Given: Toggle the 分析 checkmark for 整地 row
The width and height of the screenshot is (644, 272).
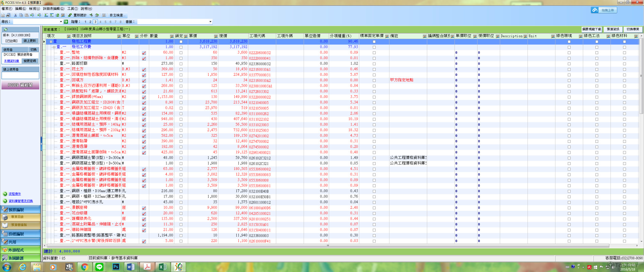Looking at the screenshot, I should click(x=144, y=53).
